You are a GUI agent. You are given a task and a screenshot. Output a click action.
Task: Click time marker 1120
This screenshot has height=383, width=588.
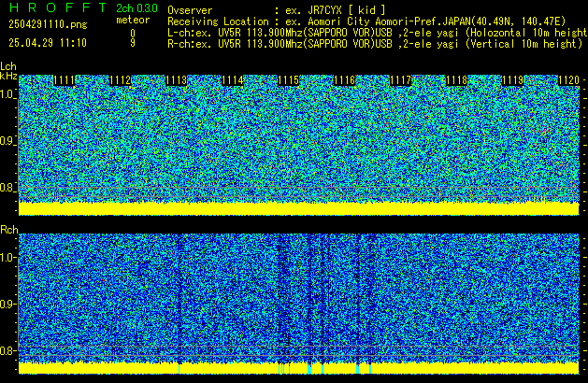pyautogui.click(x=569, y=80)
